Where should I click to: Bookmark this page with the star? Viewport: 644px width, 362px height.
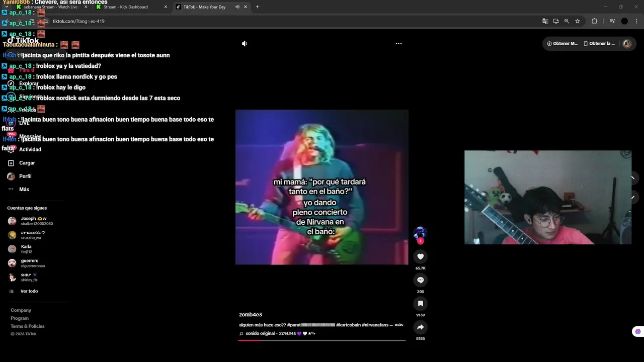coord(578,21)
